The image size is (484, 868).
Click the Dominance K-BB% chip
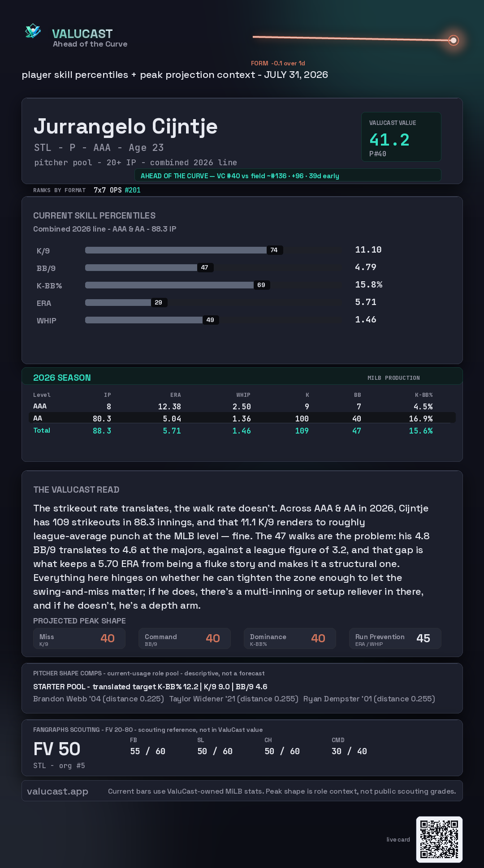pos(290,639)
